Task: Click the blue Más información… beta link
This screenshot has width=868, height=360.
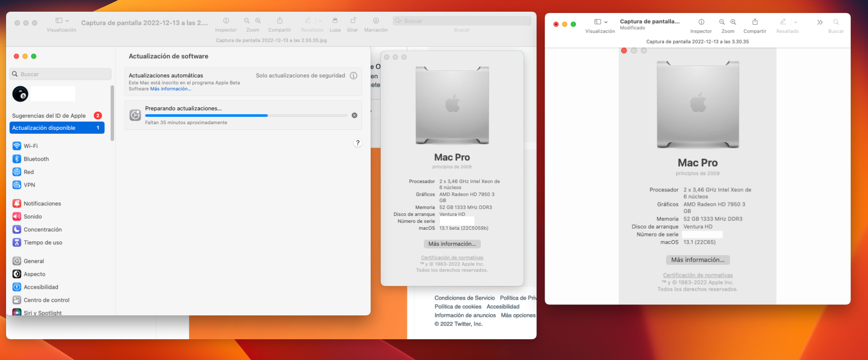Action: (171, 89)
